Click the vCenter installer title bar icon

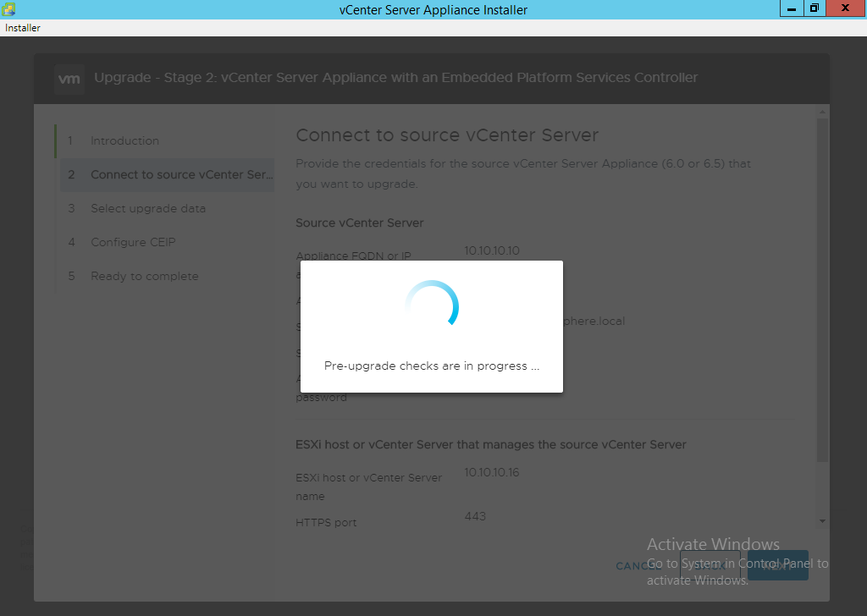pyautogui.click(x=8, y=8)
